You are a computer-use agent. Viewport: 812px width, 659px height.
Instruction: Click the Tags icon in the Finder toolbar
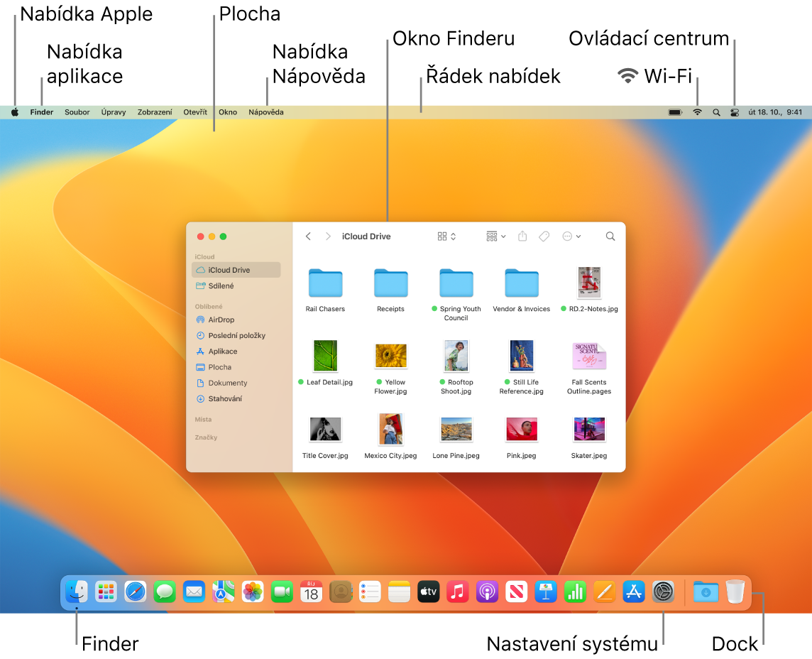544,236
